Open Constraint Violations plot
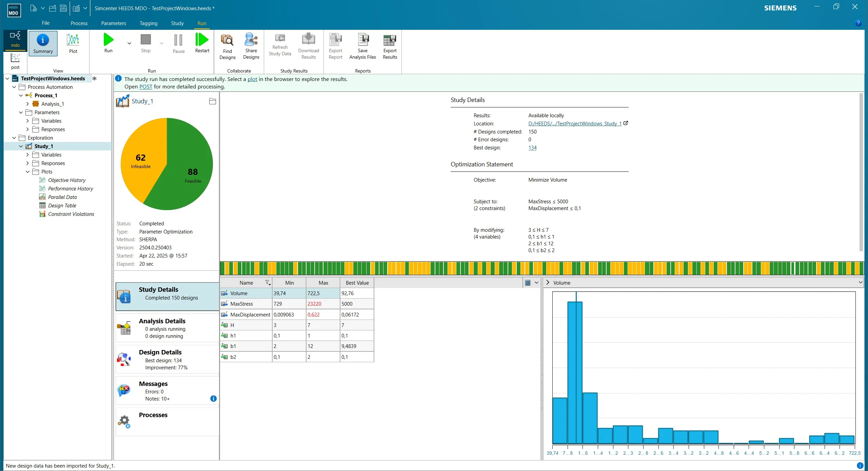868x471 pixels. click(x=71, y=214)
